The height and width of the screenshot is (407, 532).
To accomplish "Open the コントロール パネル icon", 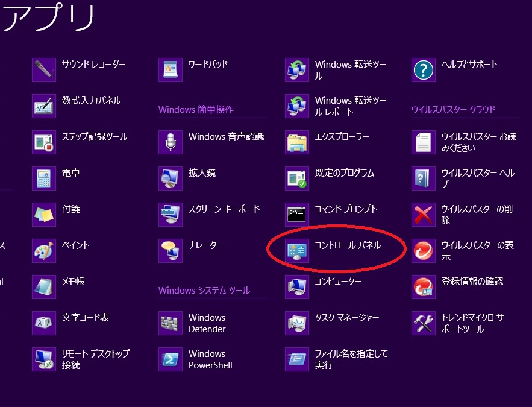I will 297,251.
